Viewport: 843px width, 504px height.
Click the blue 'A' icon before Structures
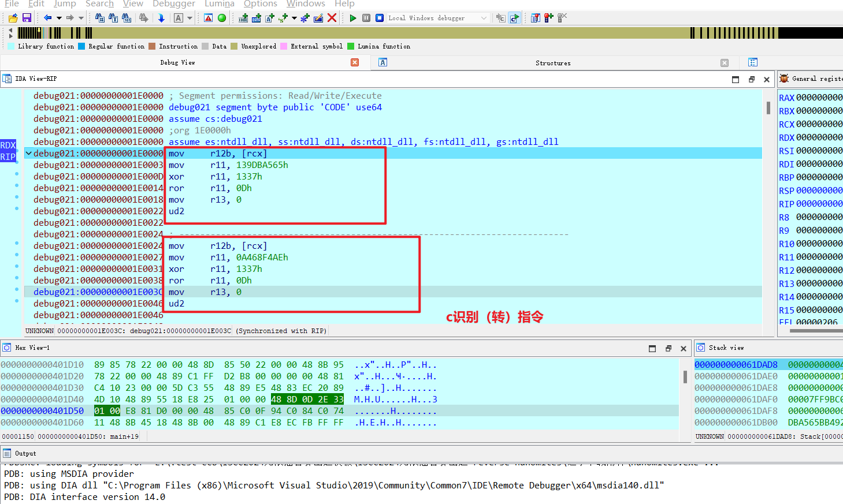point(382,62)
